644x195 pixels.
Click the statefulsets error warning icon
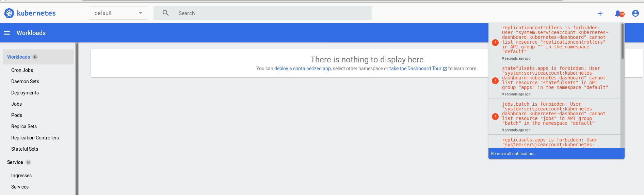tap(495, 81)
